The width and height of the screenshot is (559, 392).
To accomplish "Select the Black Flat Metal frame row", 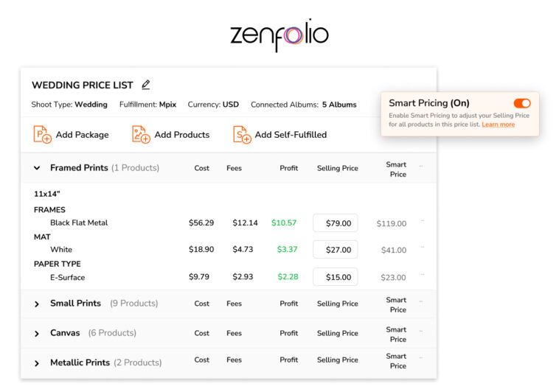I will pyautogui.click(x=79, y=223).
